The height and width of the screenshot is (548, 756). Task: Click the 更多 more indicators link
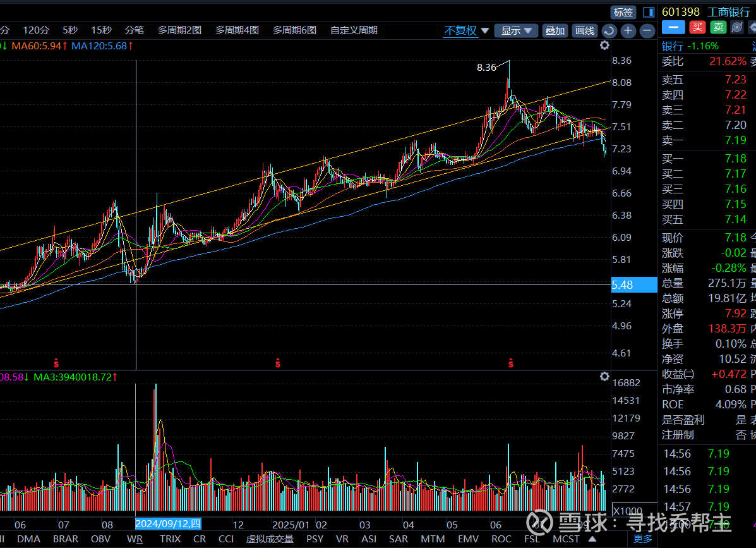[643, 539]
